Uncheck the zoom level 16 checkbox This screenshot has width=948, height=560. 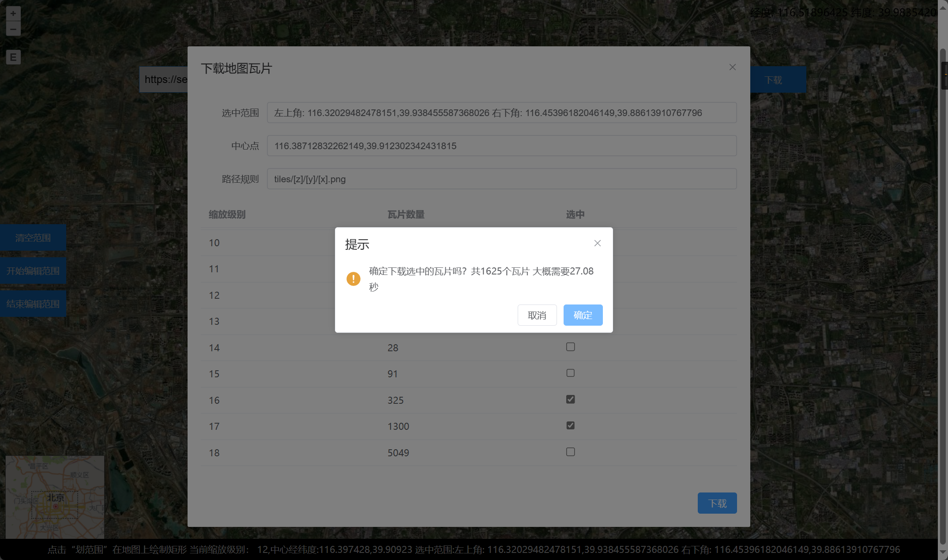[571, 399]
